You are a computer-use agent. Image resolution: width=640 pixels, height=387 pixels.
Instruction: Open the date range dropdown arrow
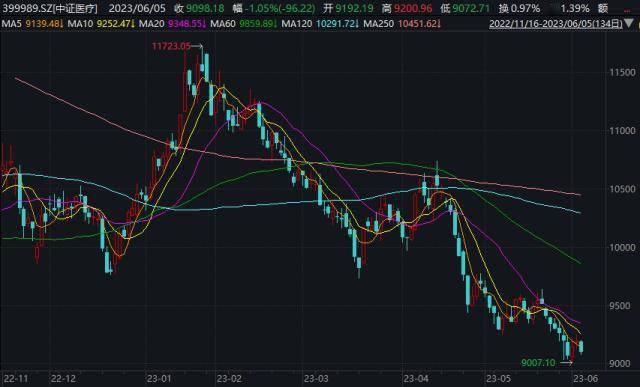(630, 24)
